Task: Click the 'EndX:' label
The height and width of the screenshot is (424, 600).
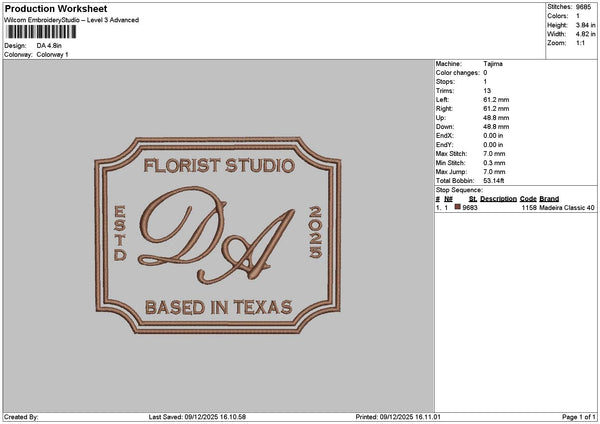Action: (x=445, y=136)
